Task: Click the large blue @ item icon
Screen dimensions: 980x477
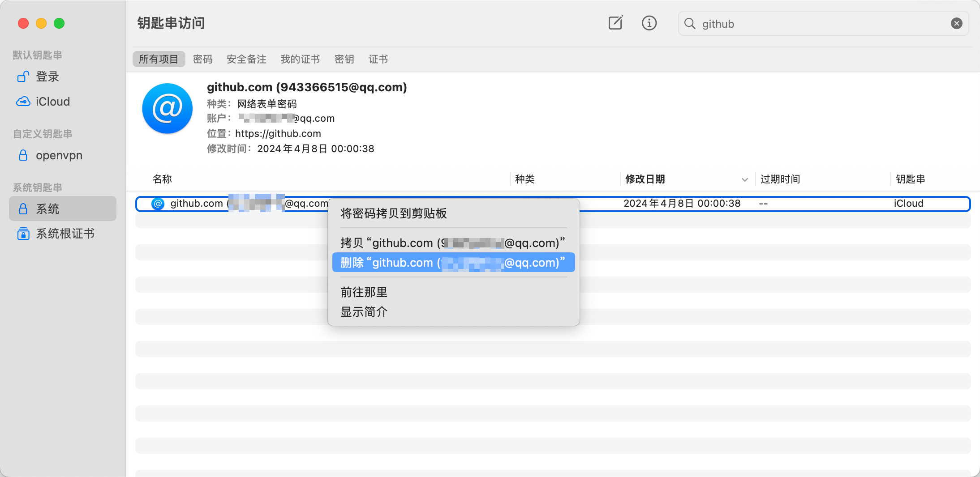Action: pyautogui.click(x=168, y=108)
